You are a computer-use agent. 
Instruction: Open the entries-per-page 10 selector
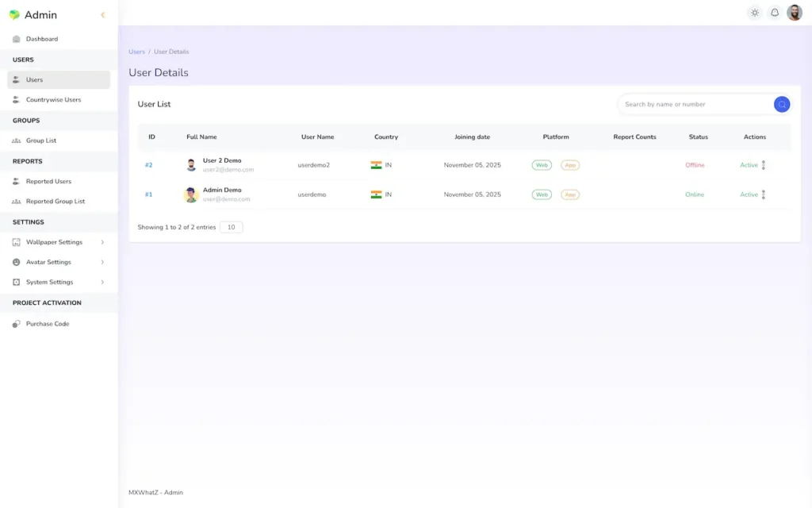[x=231, y=227]
